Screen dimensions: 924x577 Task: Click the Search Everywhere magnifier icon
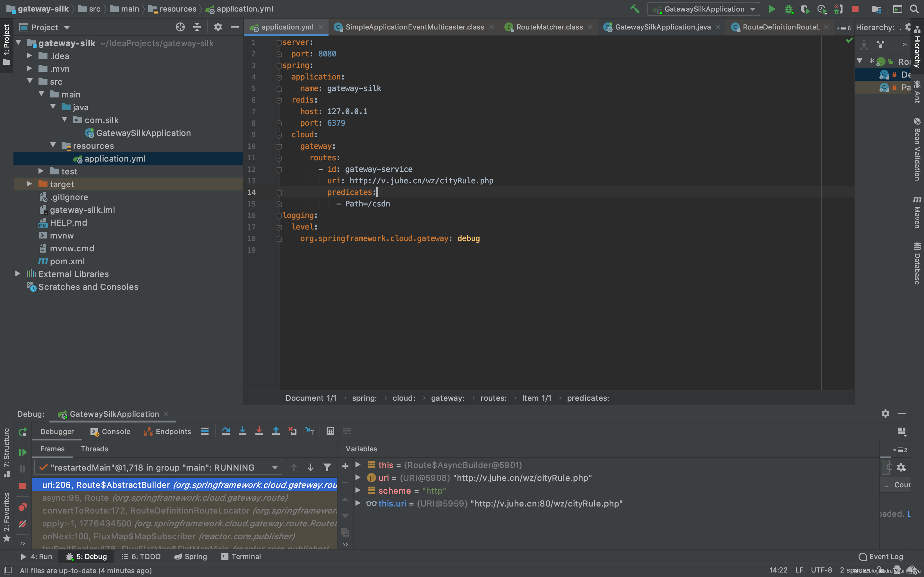pyautogui.click(x=914, y=9)
